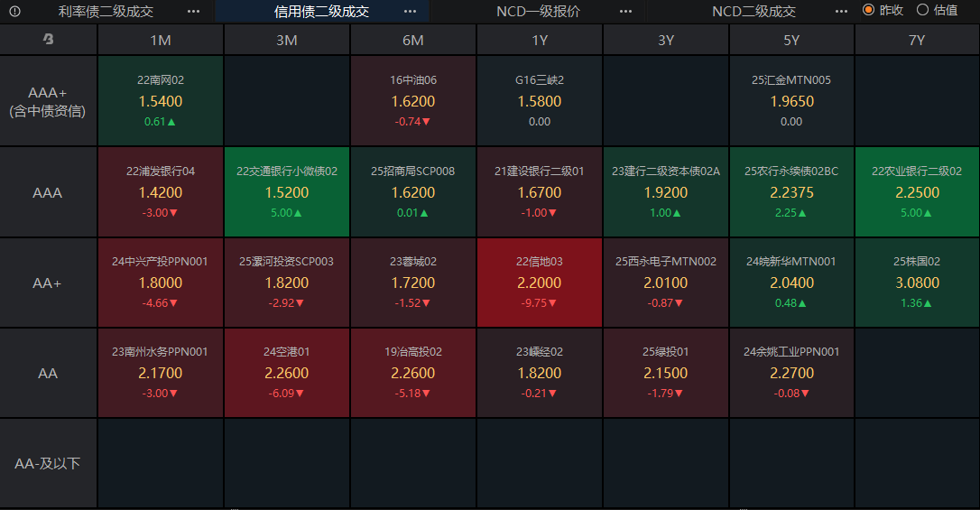The width and height of the screenshot is (980, 510).
Task: Select the AAA+ (含中债资信) row header
Action: [x=48, y=101]
